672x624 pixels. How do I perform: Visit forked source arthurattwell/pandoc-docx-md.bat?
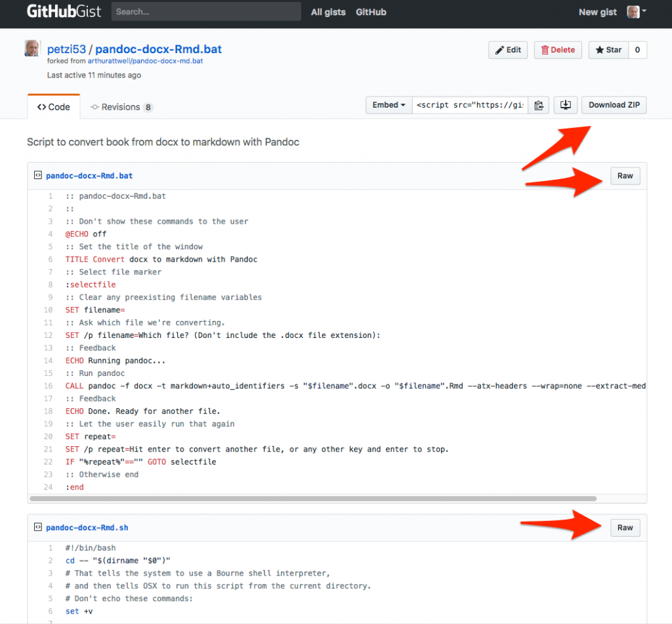pos(145,61)
